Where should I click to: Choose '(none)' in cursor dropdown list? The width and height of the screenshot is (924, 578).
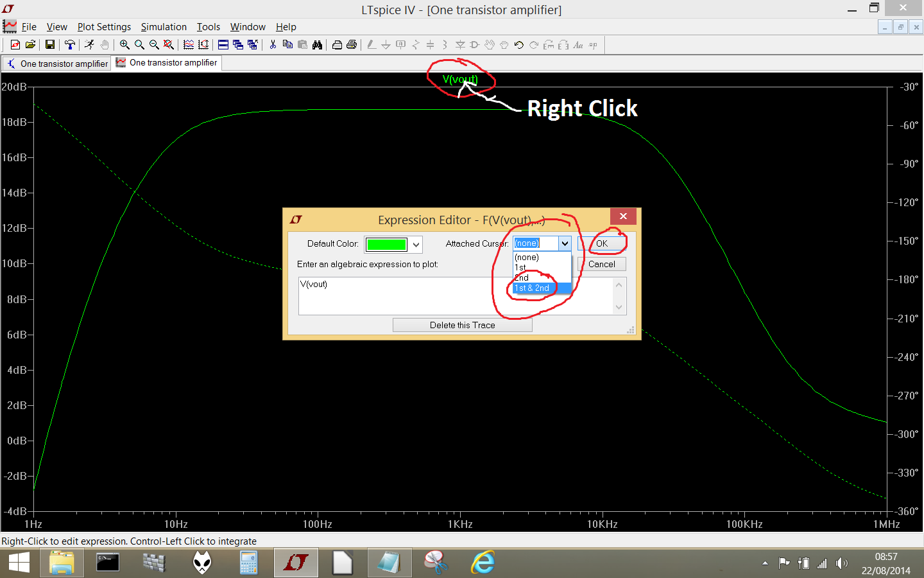click(542, 258)
